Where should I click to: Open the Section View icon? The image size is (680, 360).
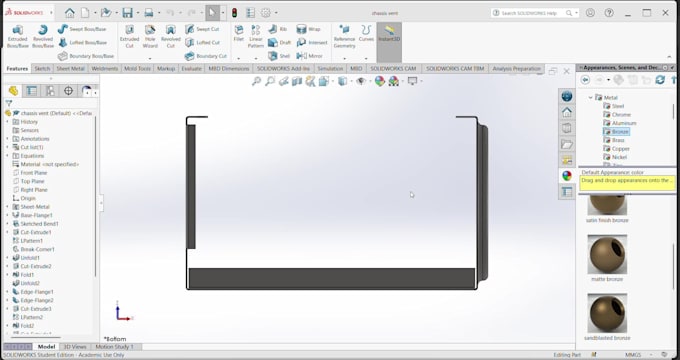(x=297, y=81)
